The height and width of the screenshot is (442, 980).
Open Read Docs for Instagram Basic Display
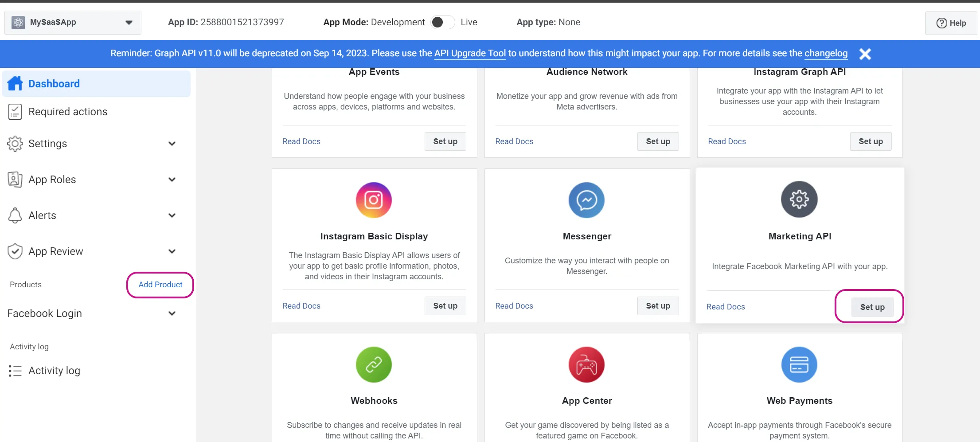[x=301, y=306]
